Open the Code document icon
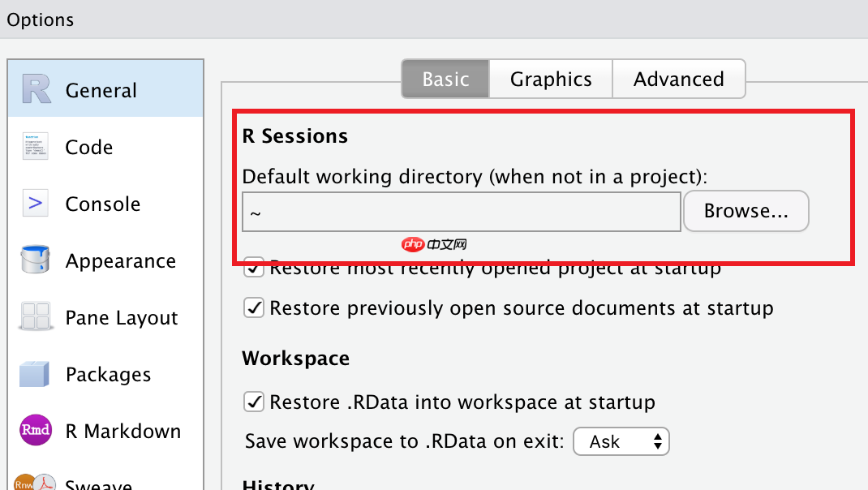This screenshot has width=868, height=490. click(36, 146)
